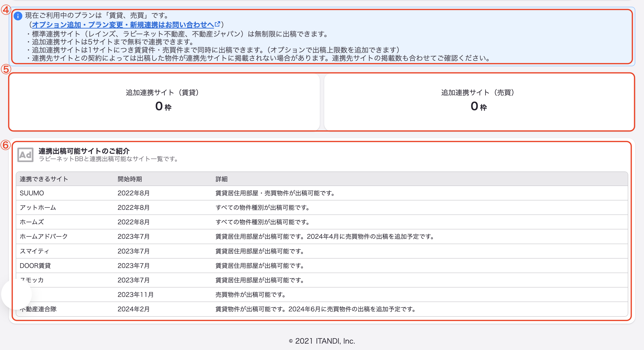The image size is (644, 350).
Task: Click the external link icon after お問い合わせへ
Action: tap(218, 24)
